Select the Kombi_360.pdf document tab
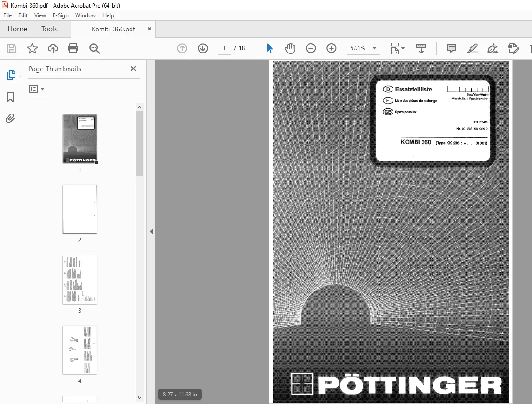This screenshot has height=404, width=532. [x=113, y=29]
